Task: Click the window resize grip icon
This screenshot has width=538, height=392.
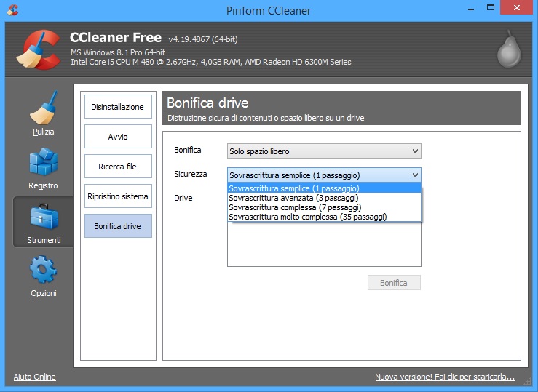Action: point(527,383)
